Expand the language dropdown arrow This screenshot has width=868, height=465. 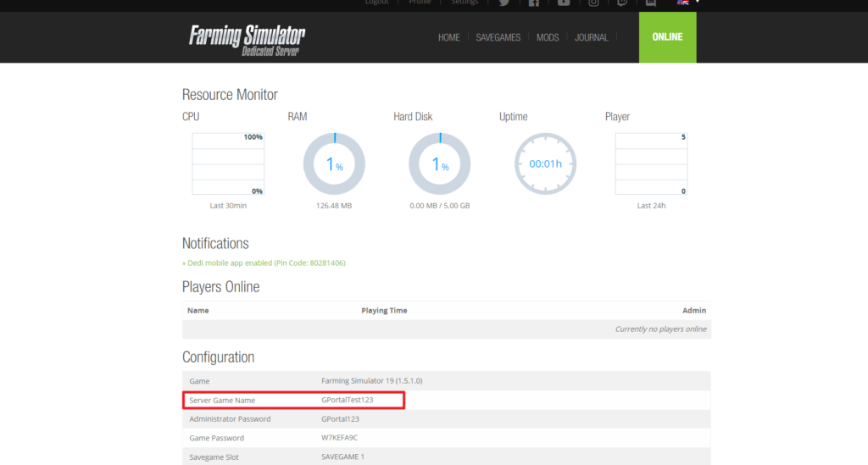698,2
